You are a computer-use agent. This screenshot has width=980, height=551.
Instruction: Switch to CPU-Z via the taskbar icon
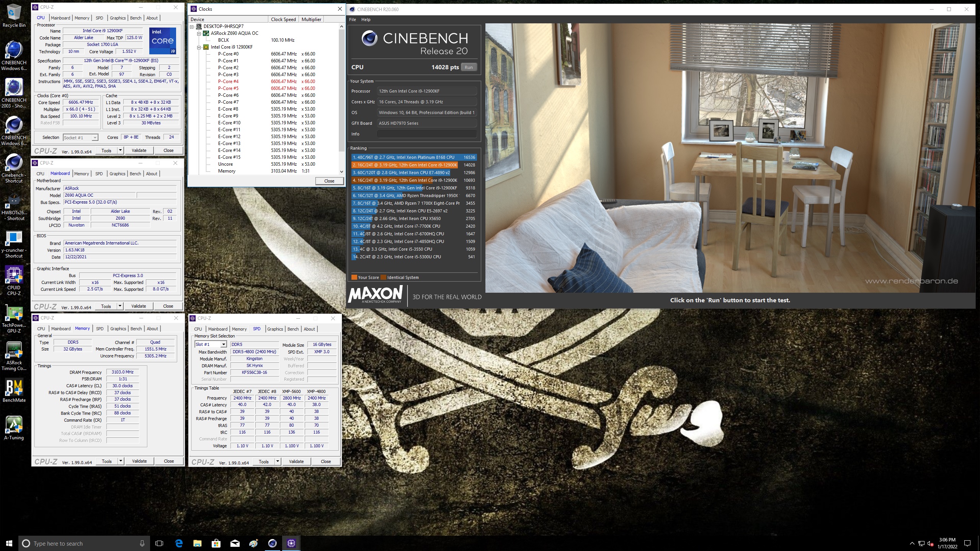coord(291,543)
